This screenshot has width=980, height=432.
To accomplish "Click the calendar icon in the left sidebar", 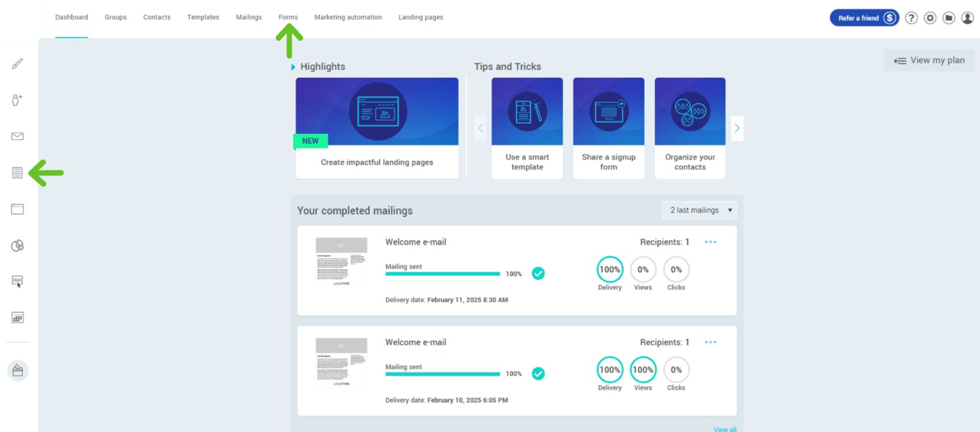I will [17, 317].
